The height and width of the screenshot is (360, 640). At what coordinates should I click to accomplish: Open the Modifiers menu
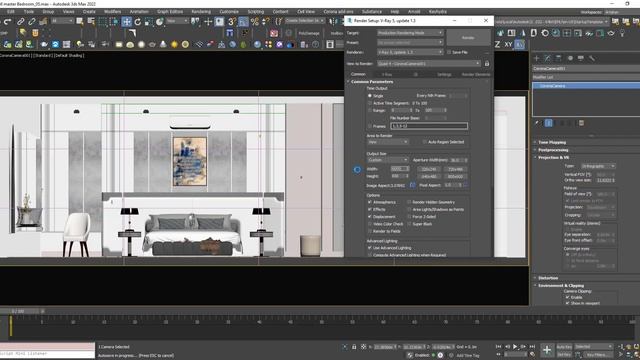point(112,12)
